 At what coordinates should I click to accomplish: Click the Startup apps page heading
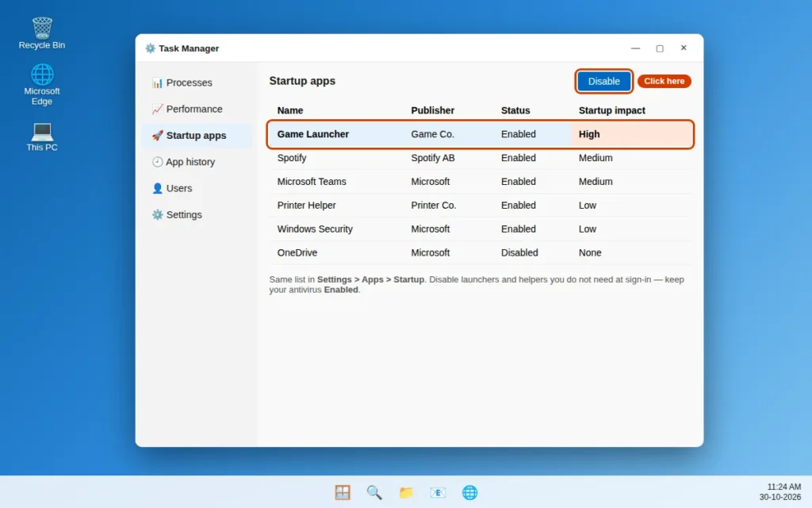pos(302,81)
